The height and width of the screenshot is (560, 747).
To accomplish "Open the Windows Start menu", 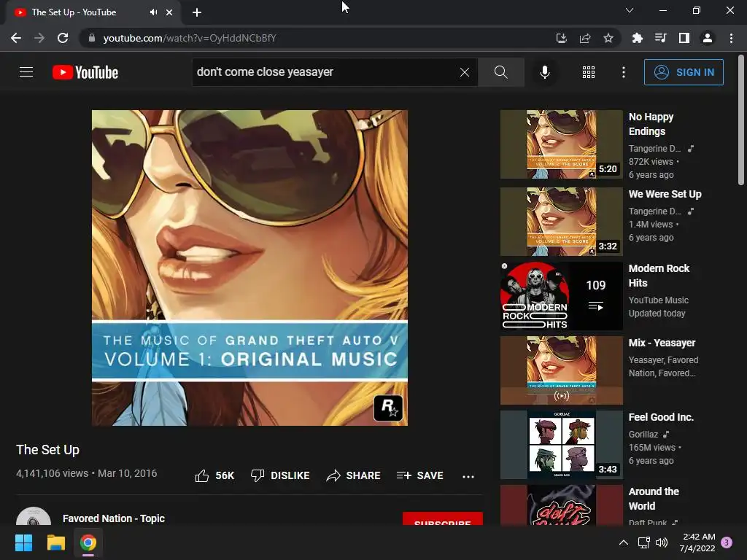I will coord(23,542).
